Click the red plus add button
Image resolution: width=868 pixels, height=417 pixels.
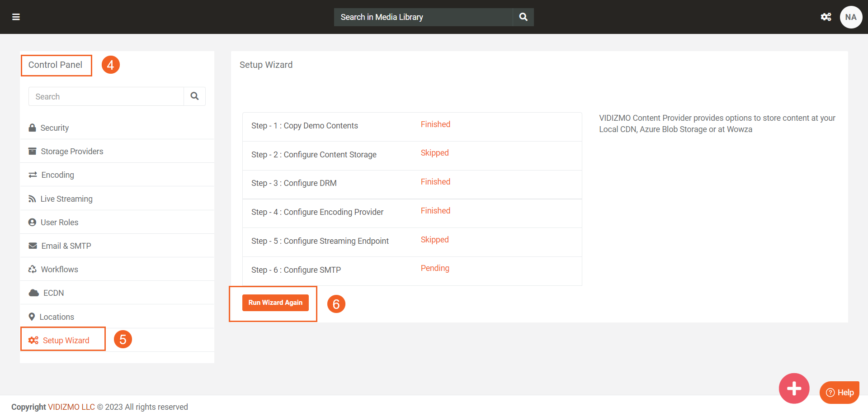[793, 388]
